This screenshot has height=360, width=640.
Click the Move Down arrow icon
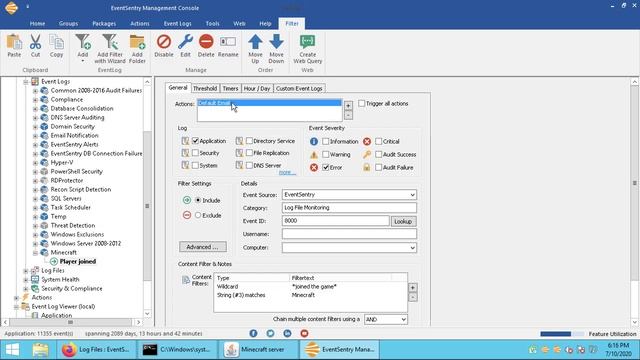[276, 42]
